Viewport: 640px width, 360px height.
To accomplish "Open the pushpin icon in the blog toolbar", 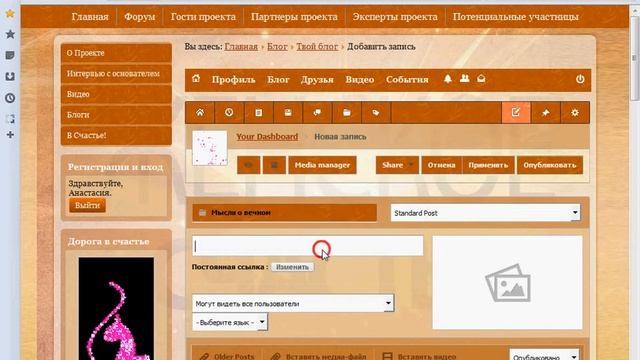I will coord(546,113).
